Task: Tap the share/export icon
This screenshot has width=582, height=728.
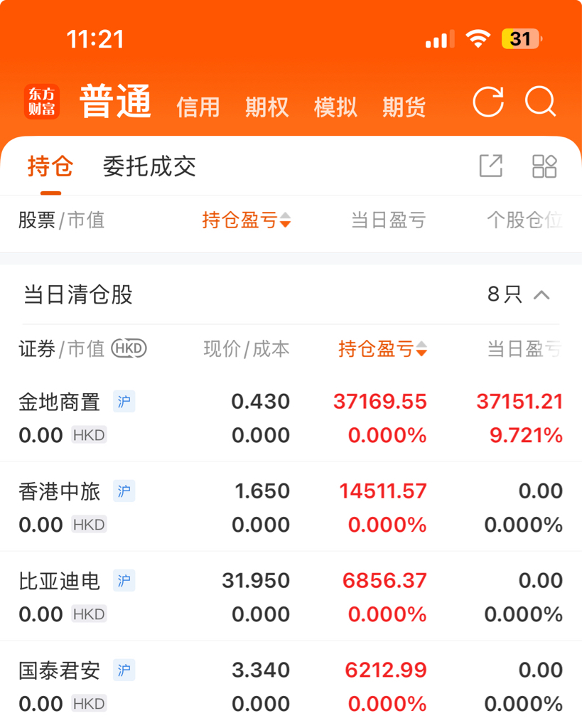Action: (491, 166)
